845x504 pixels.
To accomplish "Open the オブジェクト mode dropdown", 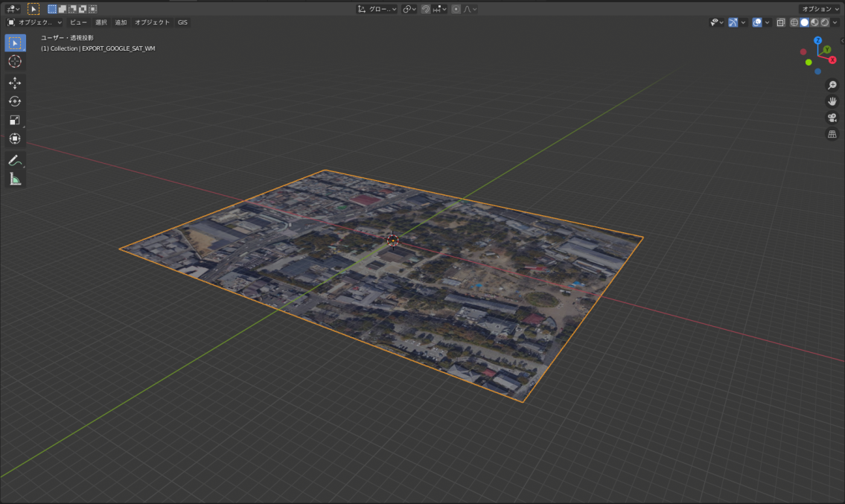I will 35,22.
